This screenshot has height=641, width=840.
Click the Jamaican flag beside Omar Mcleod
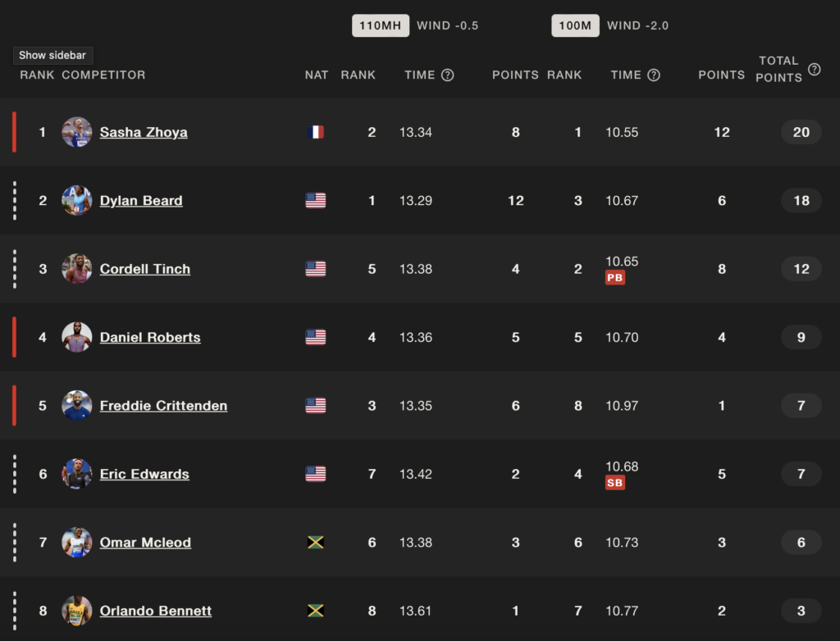coord(316,542)
